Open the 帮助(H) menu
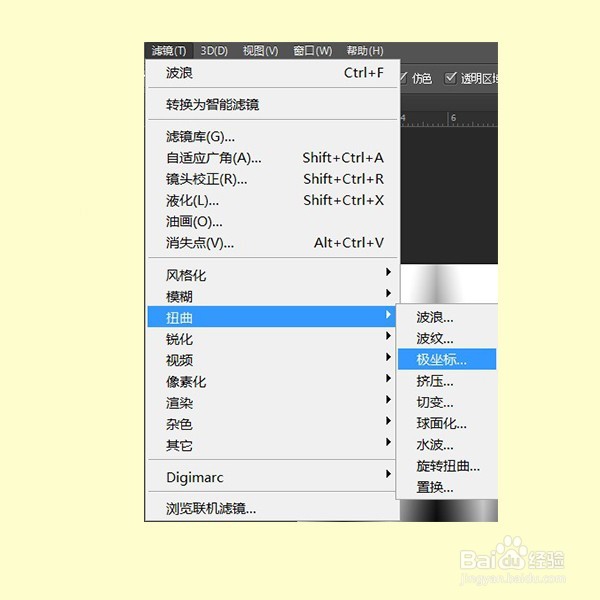The image size is (600, 600). [x=365, y=51]
